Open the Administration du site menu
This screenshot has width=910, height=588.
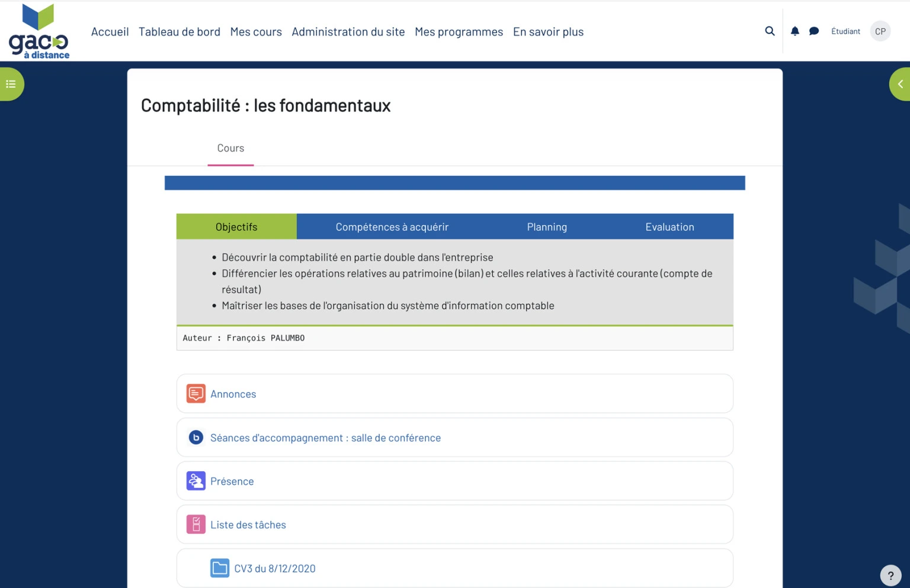pyautogui.click(x=348, y=31)
